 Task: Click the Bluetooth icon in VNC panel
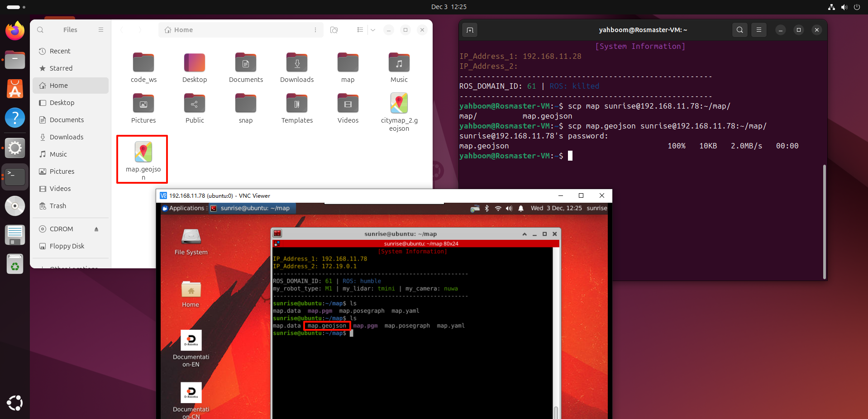coord(487,208)
